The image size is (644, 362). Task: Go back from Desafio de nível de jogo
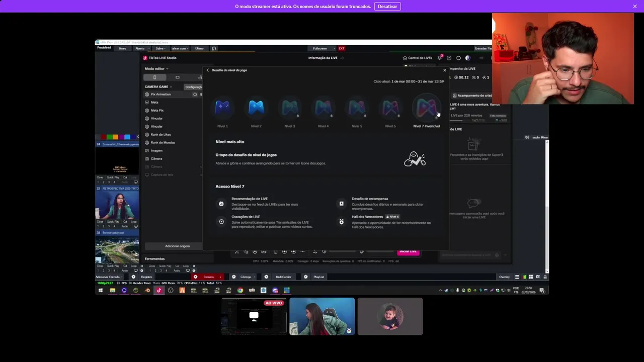(208, 70)
